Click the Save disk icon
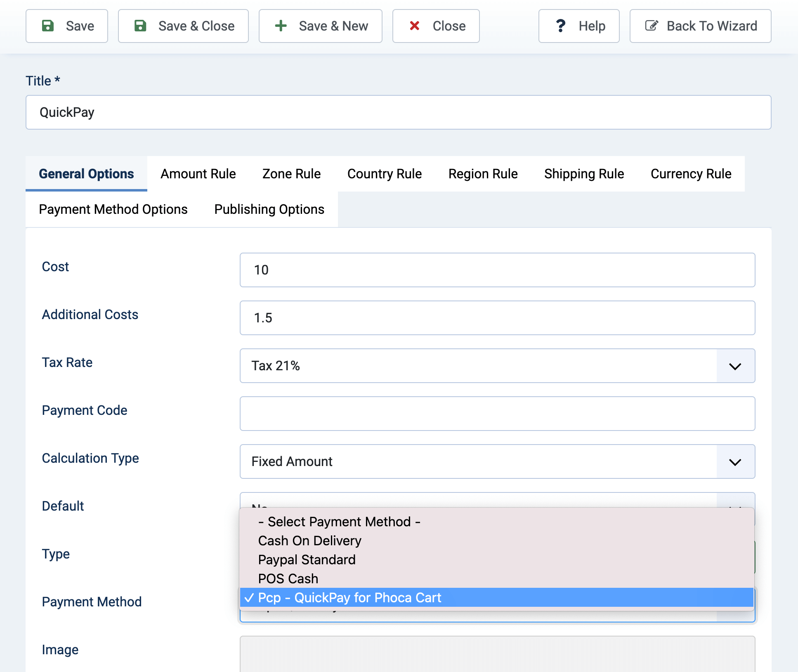Image resolution: width=798 pixels, height=672 pixels. [x=48, y=26]
